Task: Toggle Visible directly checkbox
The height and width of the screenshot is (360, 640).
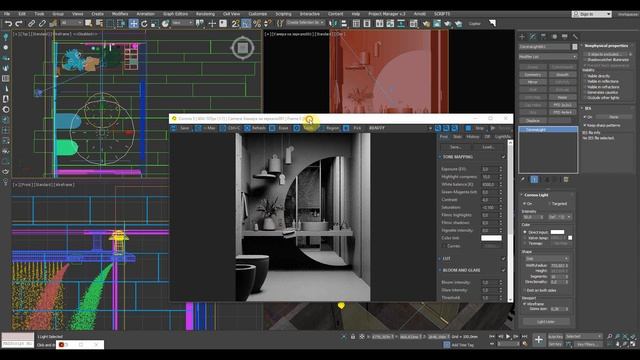Action: tap(585, 76)
